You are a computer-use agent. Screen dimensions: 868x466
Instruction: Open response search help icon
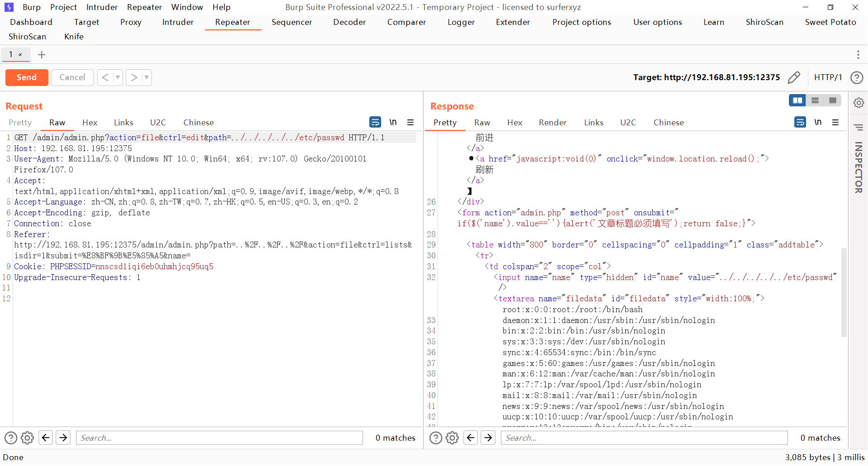pyautogui.click(x=436, y=438)
